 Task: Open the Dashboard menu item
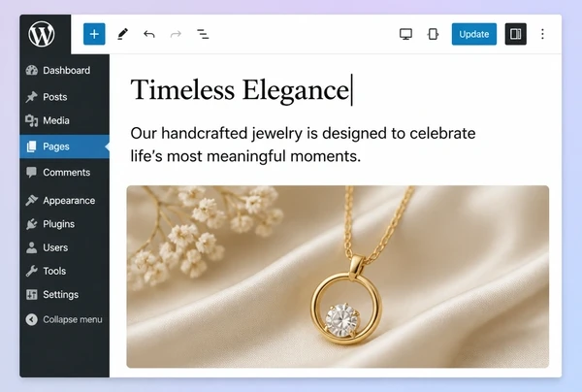(x=65, y=70)
